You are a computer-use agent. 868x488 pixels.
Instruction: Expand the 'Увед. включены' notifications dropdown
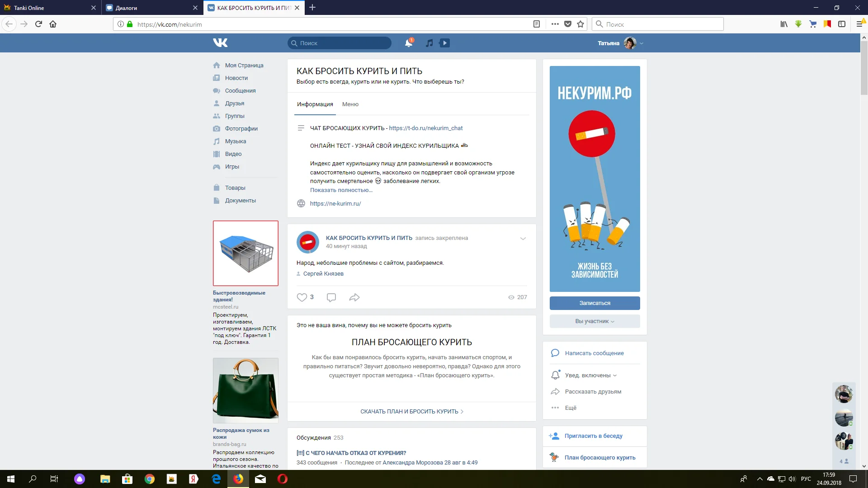tap(590, 375)
